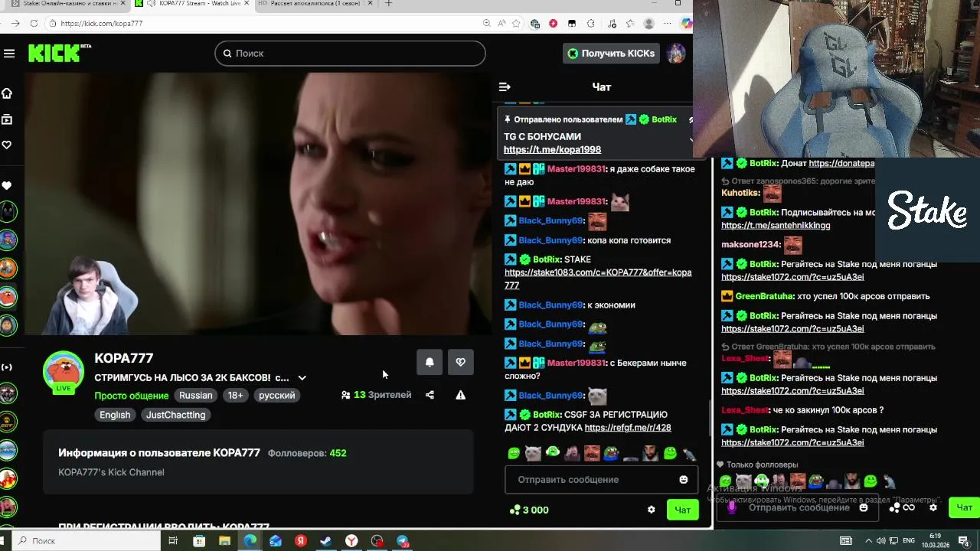
Task: Open the Home icon in Kick sidebar
Action: pos(7,93)
